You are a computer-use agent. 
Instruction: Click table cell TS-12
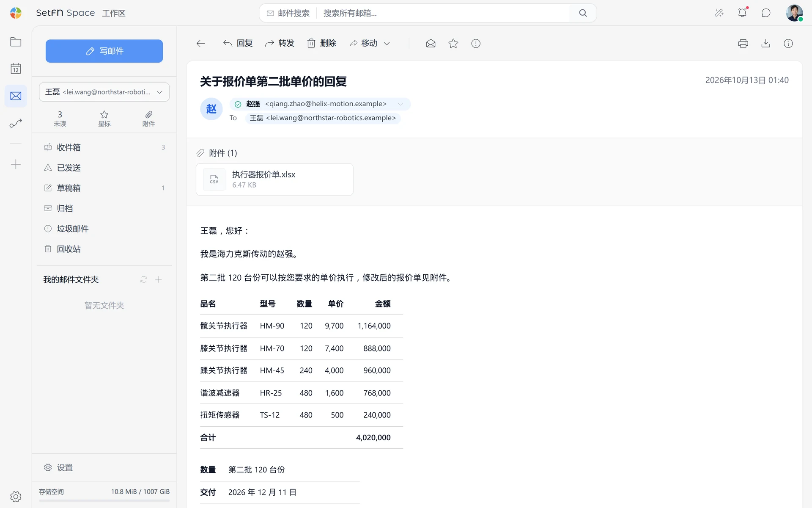270,415
